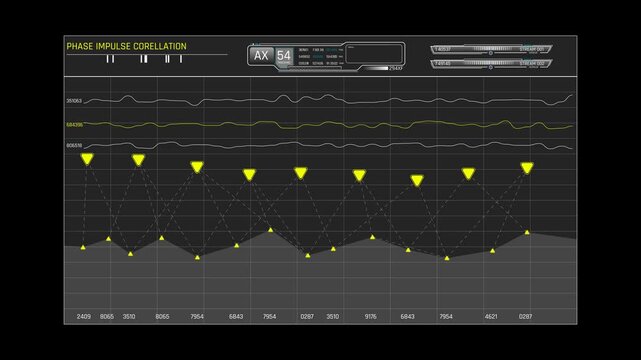Click the small up-triangle above the first 8065
This screenshot has width=641, height=360.
[x=108, y=239]
